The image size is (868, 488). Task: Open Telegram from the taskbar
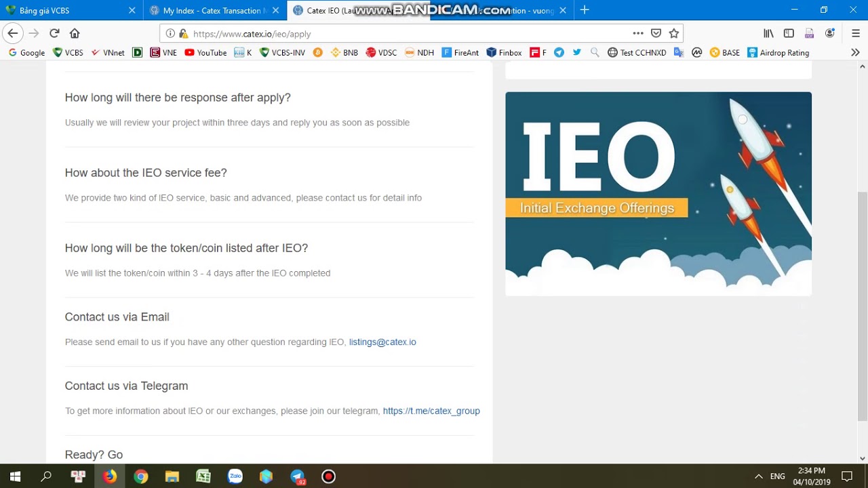298,476
